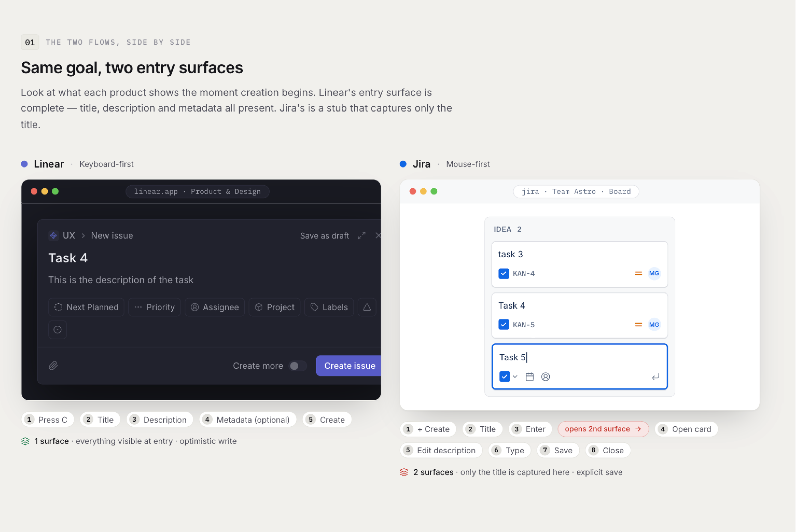Screen dimensions: 798x532
Task: Click the linear.app address pill
Action: pos(198,192)
